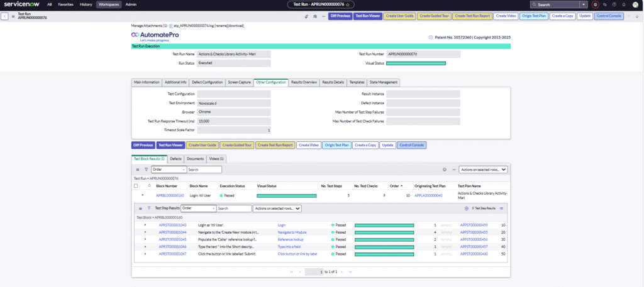Click the back arrow beside Test Run title
644x287 pixels.
point(5,16)
